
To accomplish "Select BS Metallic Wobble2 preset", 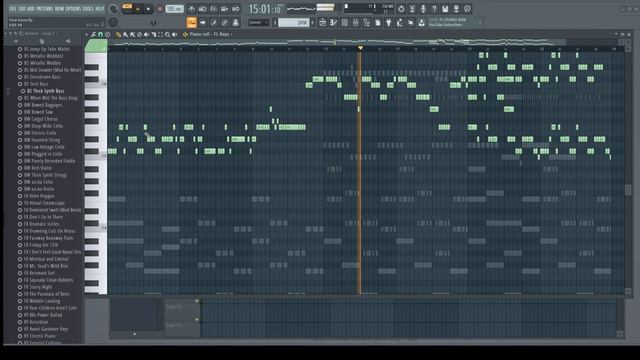I will 43,56.
